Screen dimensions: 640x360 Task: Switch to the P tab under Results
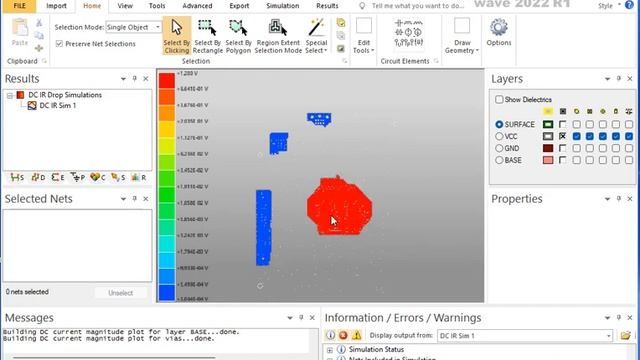tap(78, 178)
